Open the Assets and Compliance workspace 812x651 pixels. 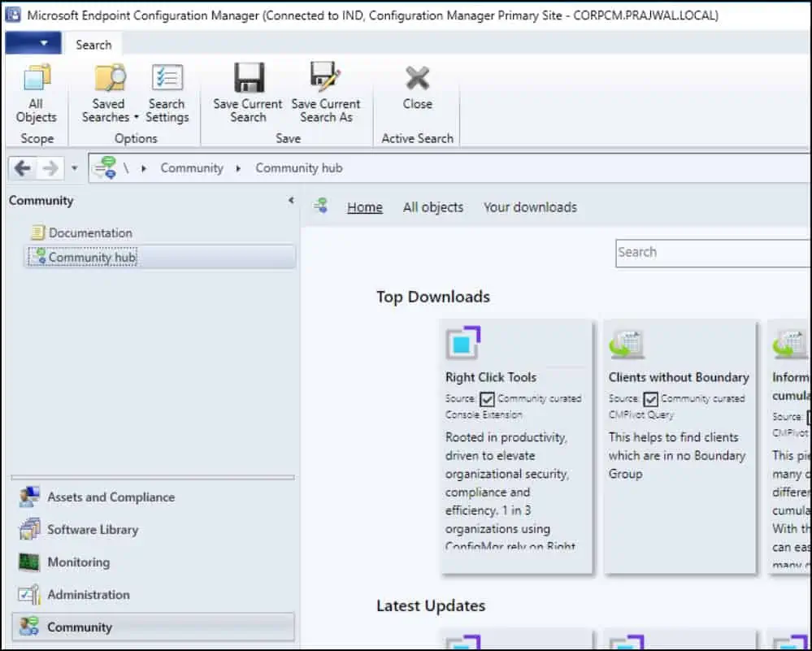click(x=154, y=497)
